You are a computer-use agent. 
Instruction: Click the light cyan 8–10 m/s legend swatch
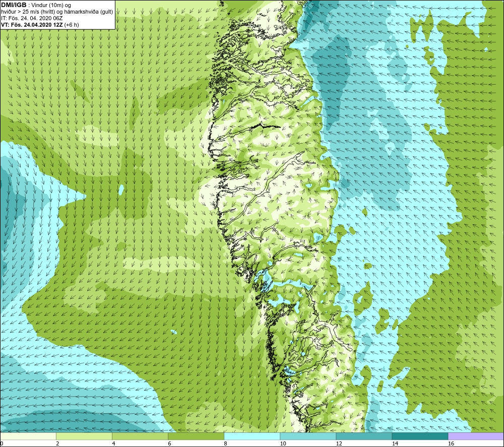[x=252, y=436]
